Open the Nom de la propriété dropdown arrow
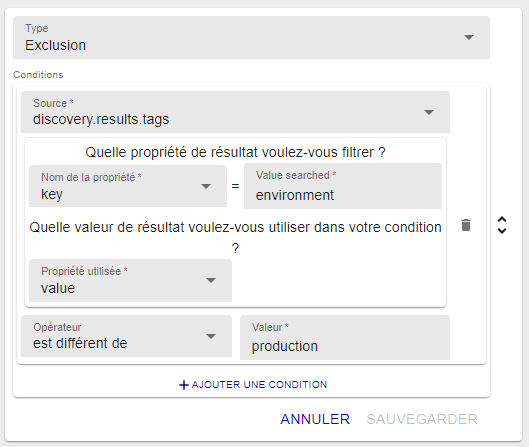This screenshot has width=529, height=447. pyautogui.click(x=206, y=186)
